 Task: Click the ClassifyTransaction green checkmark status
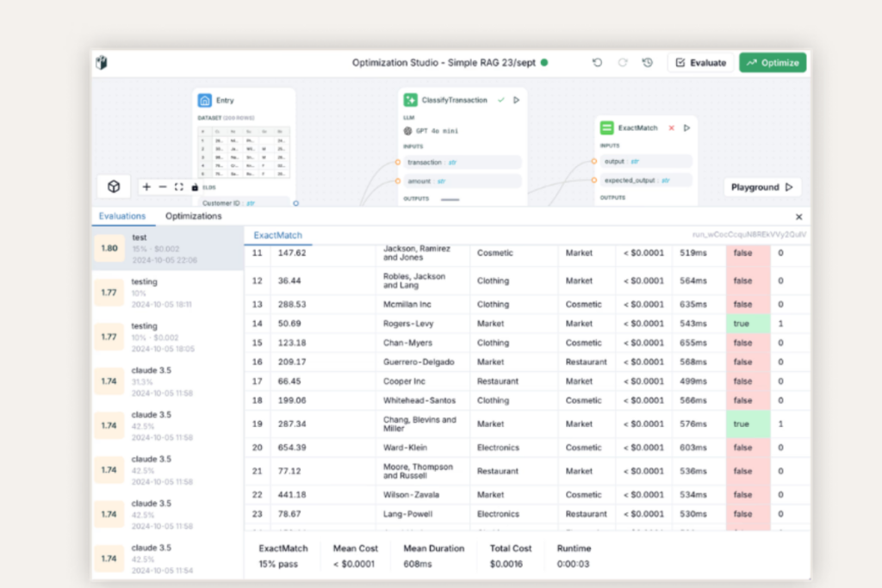coord(500,100)
